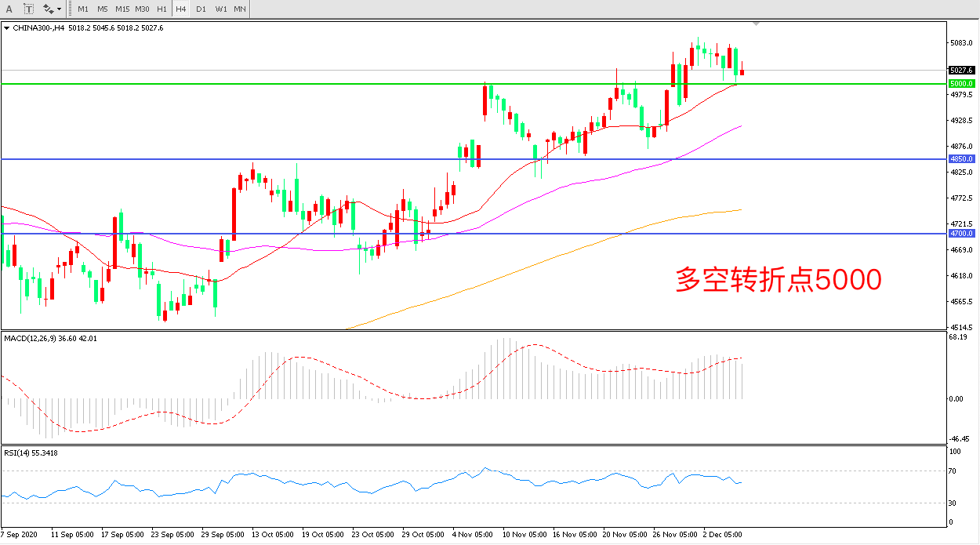The width and height of the screenshot is (980, 545).
Task: Switch to M5 timeframe
Action: point(103,9)
